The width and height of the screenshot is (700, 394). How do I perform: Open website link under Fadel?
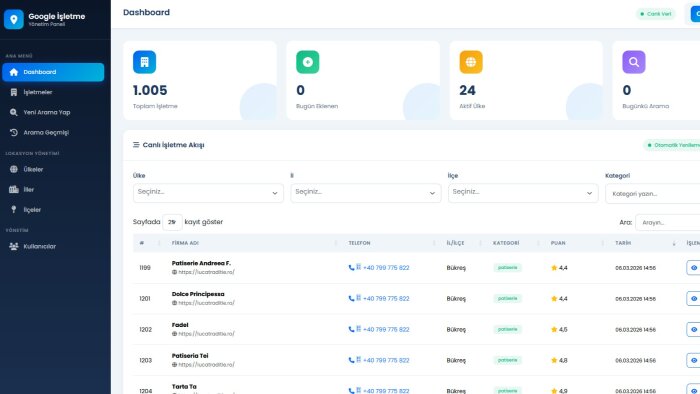tap(206, 333)
